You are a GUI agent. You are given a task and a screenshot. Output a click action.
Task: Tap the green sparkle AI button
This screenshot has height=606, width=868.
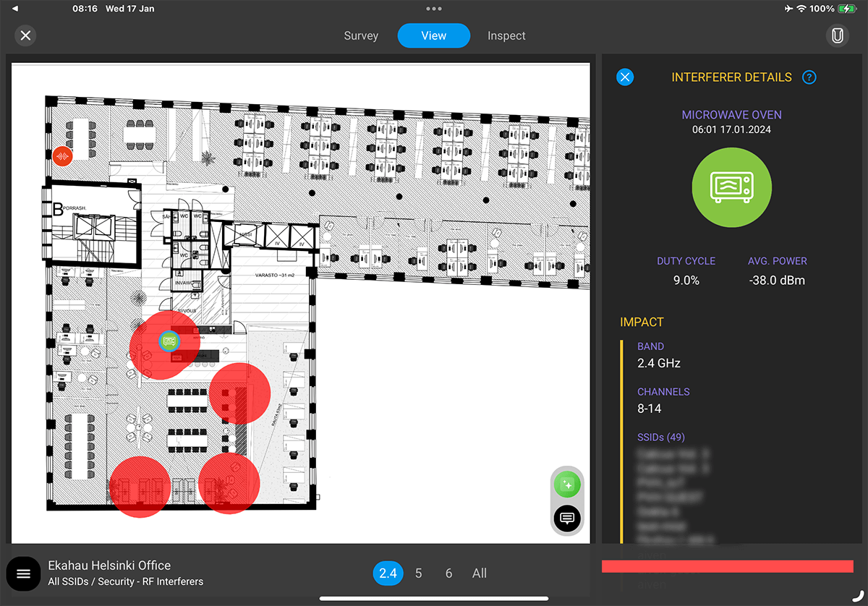pyautogui.click(x=567, y=485)
